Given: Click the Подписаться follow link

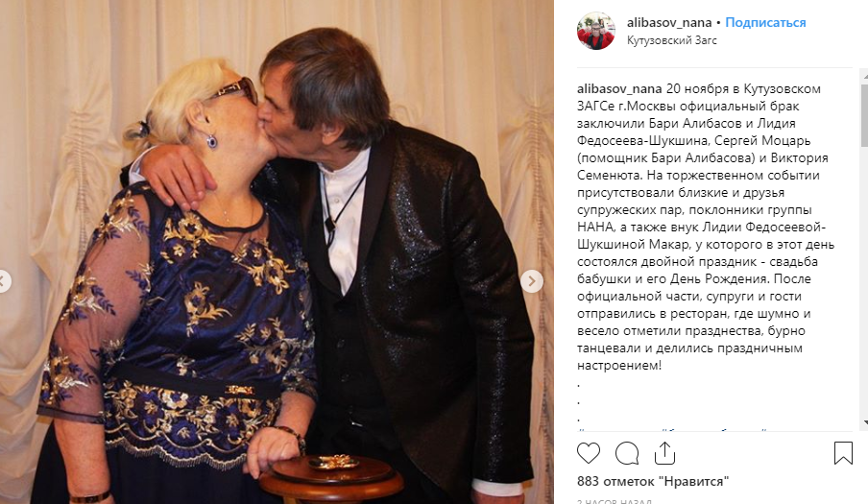Looking at the screenshot, I should click(x=765, y=23).
